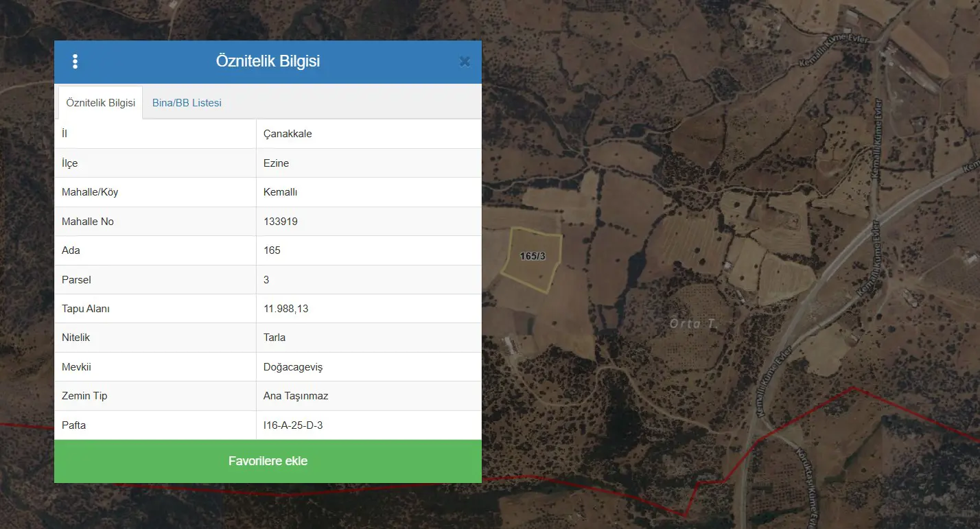The width and height of the screenshot is (980, 529).
Task: Click the Nitelik row label
Action: click(x=75, y=338)
